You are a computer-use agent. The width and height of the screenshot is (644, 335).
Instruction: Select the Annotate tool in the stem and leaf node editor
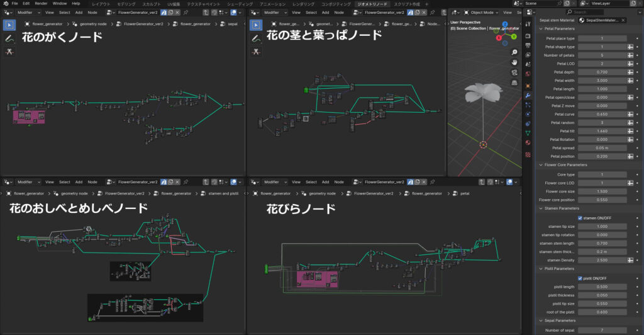pos(256,38)
